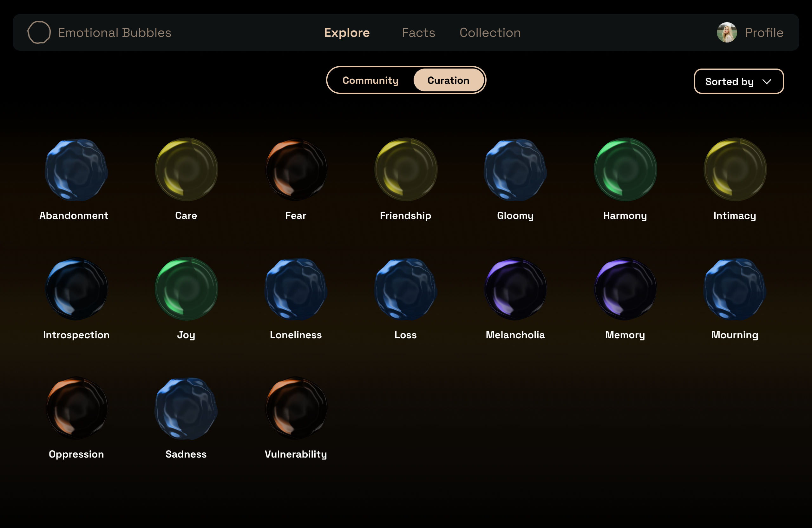
Task: Open the Collection tab
Action: (x=490, y=33)
